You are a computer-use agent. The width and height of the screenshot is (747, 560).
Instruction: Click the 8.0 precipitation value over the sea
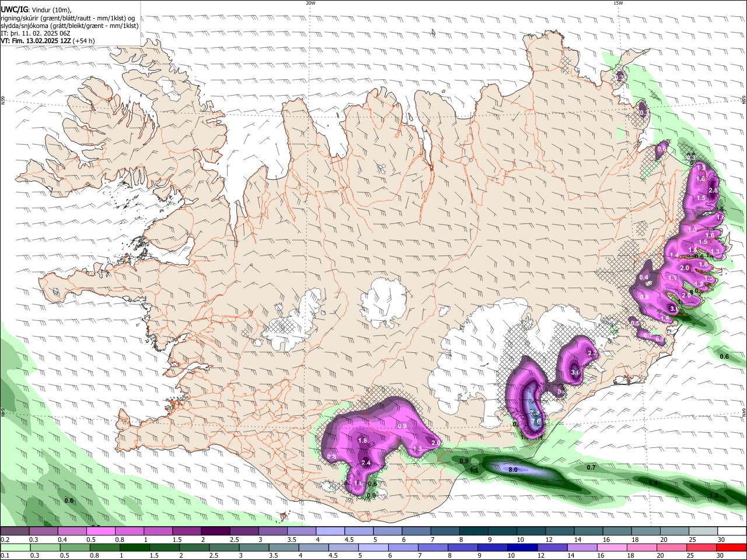[513, 469]
